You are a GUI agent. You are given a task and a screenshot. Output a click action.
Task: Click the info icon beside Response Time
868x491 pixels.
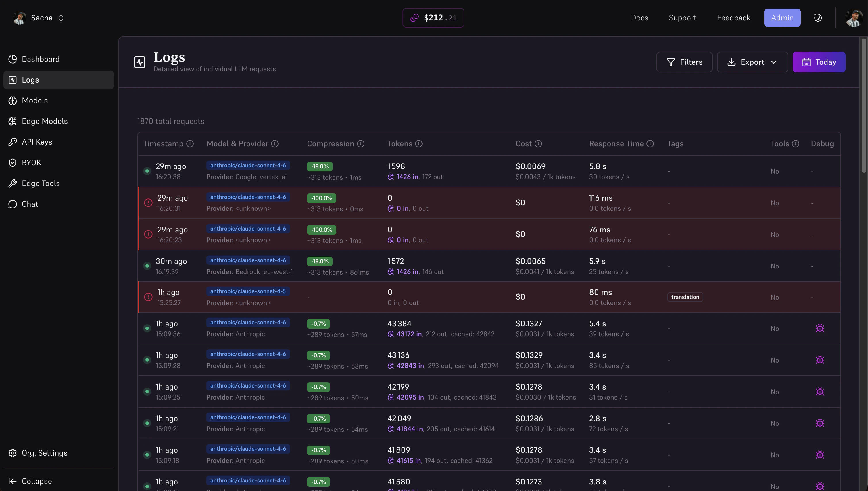651,144
